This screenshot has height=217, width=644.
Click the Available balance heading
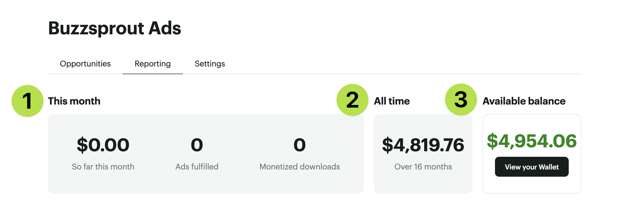[524, 101]
